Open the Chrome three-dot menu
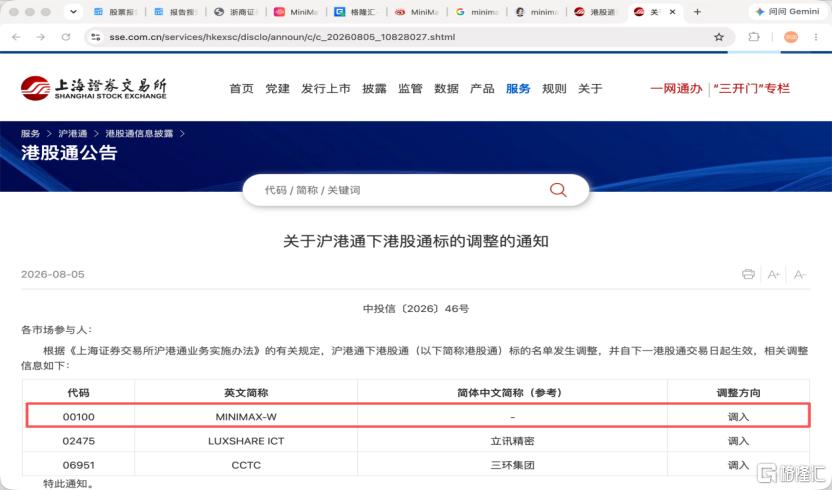 click(x=816, y=37)
